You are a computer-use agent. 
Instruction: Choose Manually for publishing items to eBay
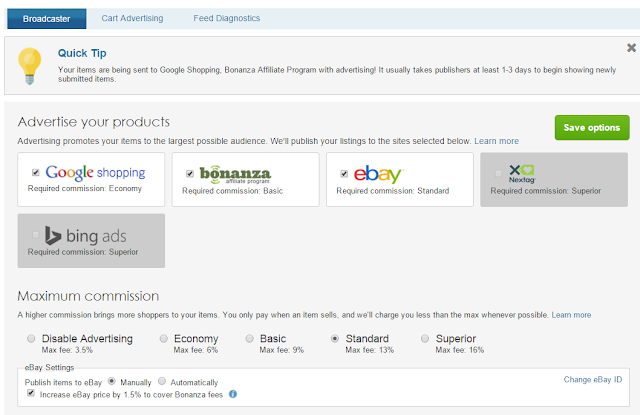[111, 381]
